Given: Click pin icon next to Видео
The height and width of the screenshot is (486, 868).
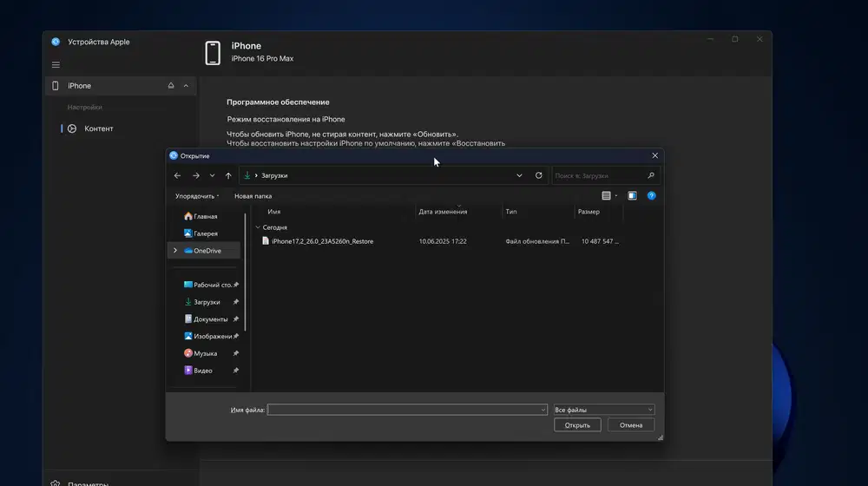Looking at the screenshot, I should 236,371.
